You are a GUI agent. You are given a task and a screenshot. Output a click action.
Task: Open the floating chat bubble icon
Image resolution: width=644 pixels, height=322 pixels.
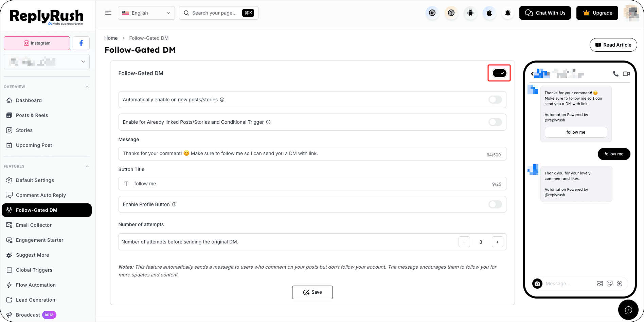pos(628,310)
